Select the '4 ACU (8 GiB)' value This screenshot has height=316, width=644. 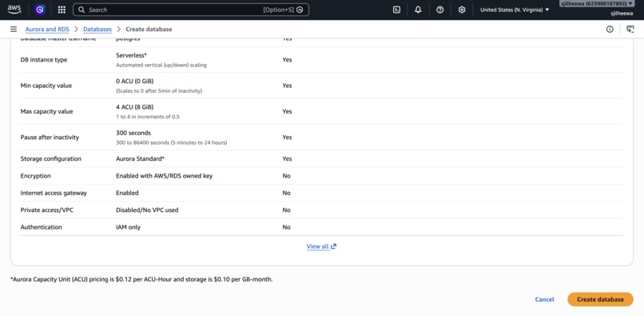click(135, 107)
